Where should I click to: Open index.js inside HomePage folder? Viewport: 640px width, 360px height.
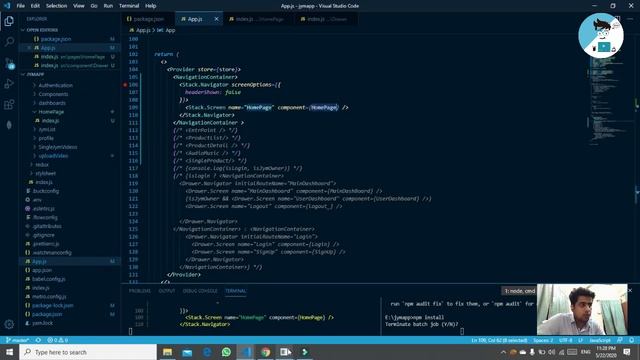51,121
